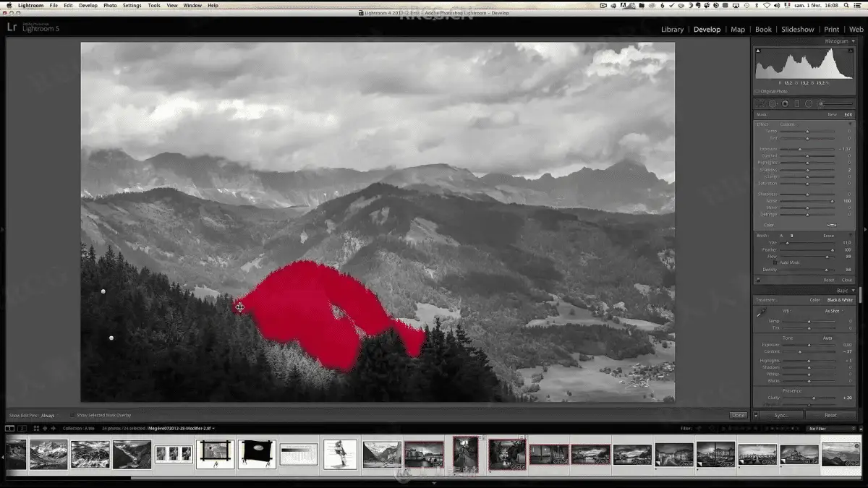
Task: Select the Adjustment Brush tool icon
Action: click(822, 104)
